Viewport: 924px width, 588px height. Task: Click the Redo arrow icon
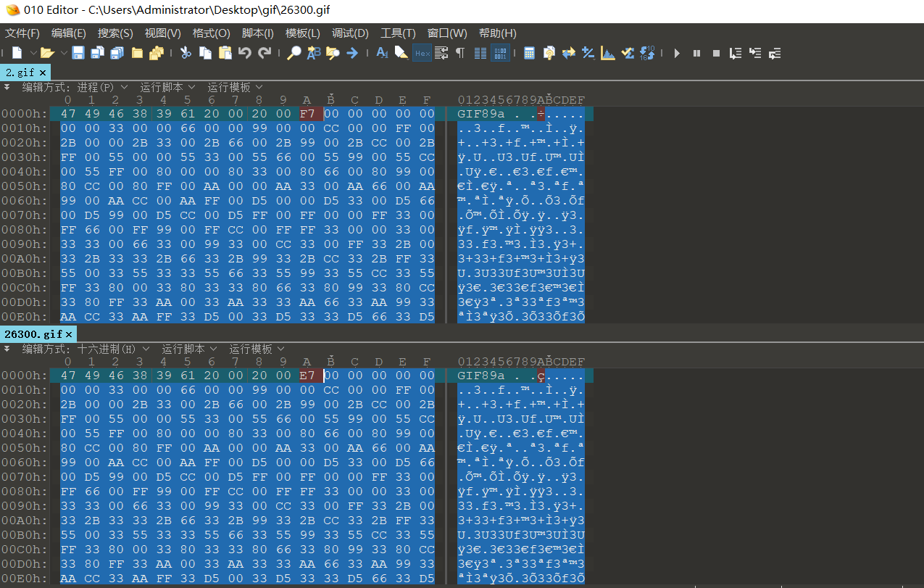pyautogui.click(x=265, y=53)
